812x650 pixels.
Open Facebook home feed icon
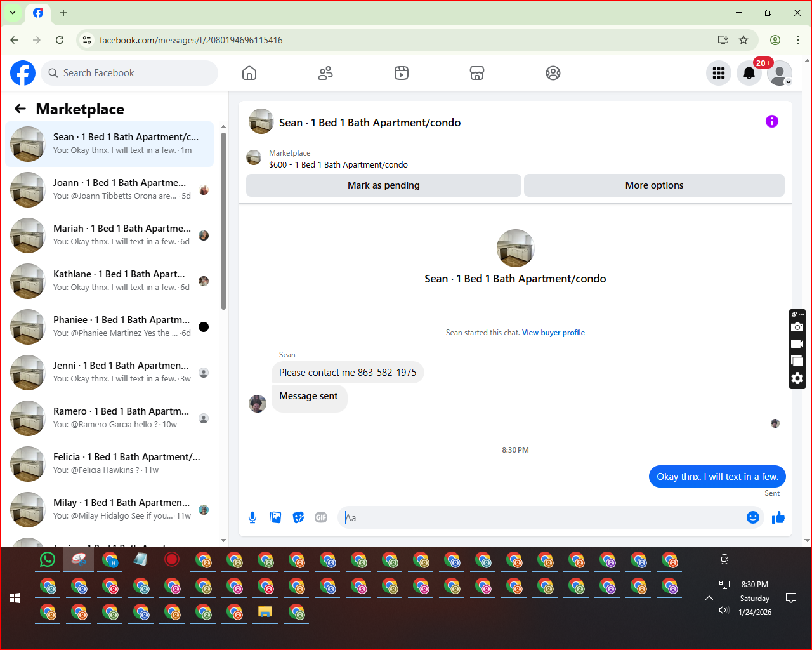(249, 73)
